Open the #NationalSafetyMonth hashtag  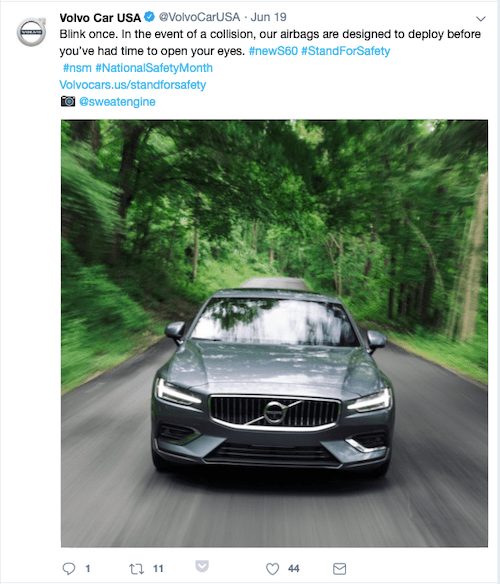(x=154, y=68)
